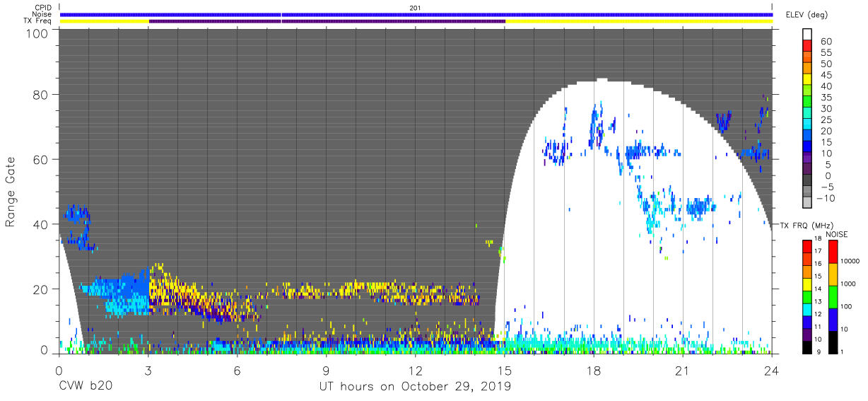
Task: Click the 9 tick label on the hours axis
Action: click(x=327, y=371)
